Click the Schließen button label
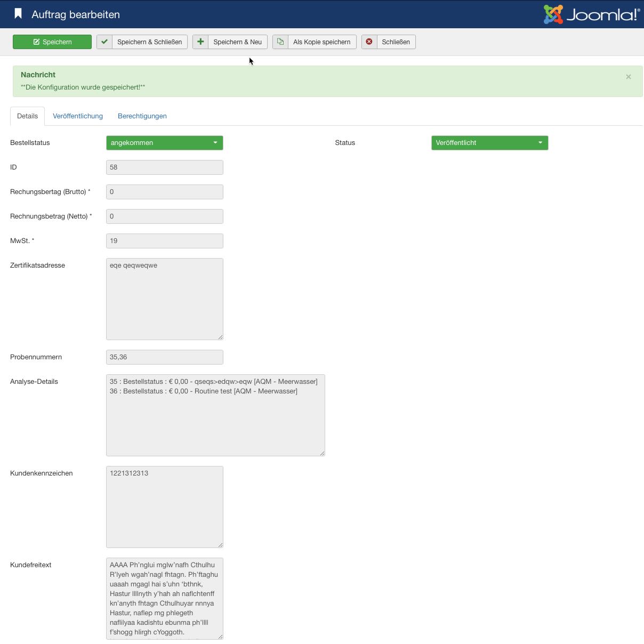644x644 pixels. tap(396, 42)
